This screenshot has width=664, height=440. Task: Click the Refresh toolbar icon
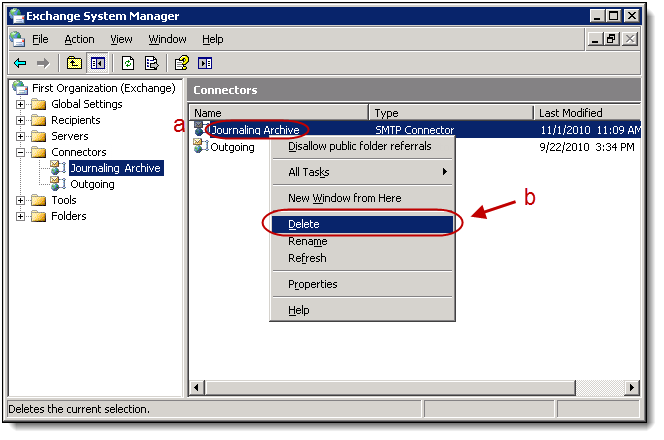point(128,64)
